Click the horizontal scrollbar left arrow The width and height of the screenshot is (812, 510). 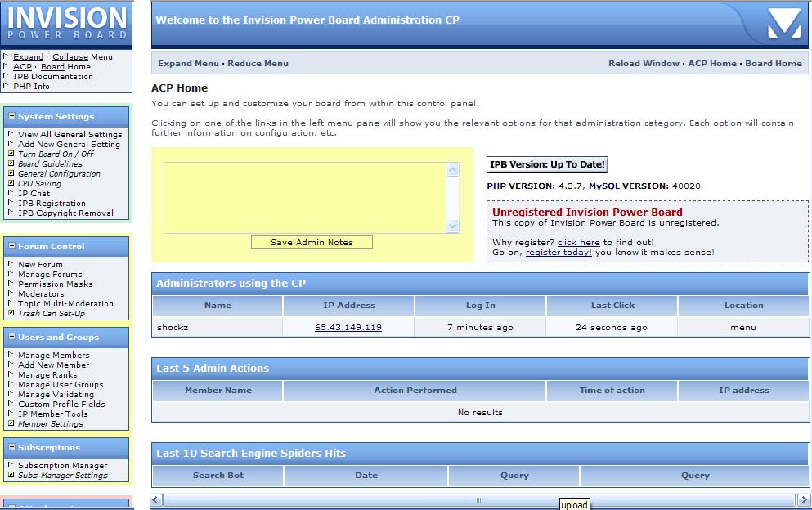point(156,500)
